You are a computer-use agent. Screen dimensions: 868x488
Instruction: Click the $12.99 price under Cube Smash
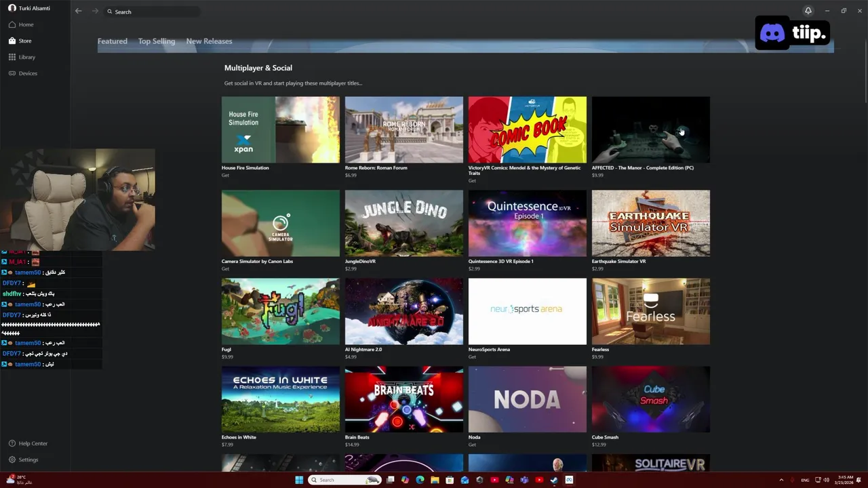[599, 445]
